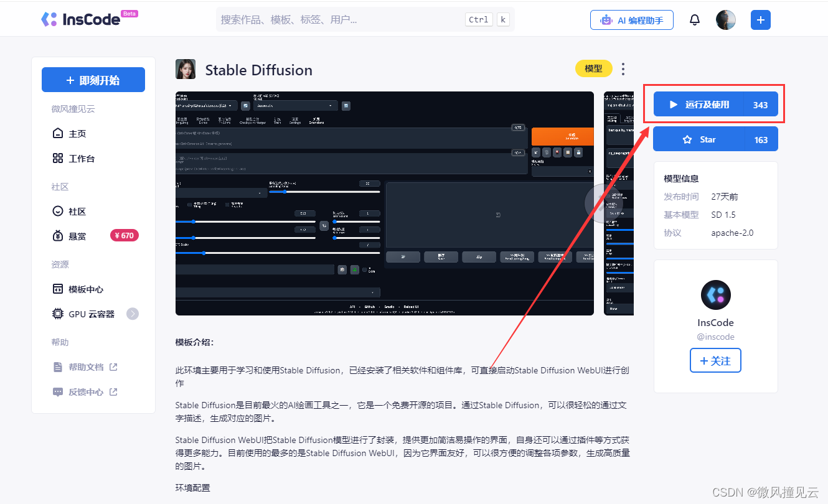Click the robot icon in AI 编程助手

pos(606,20)
